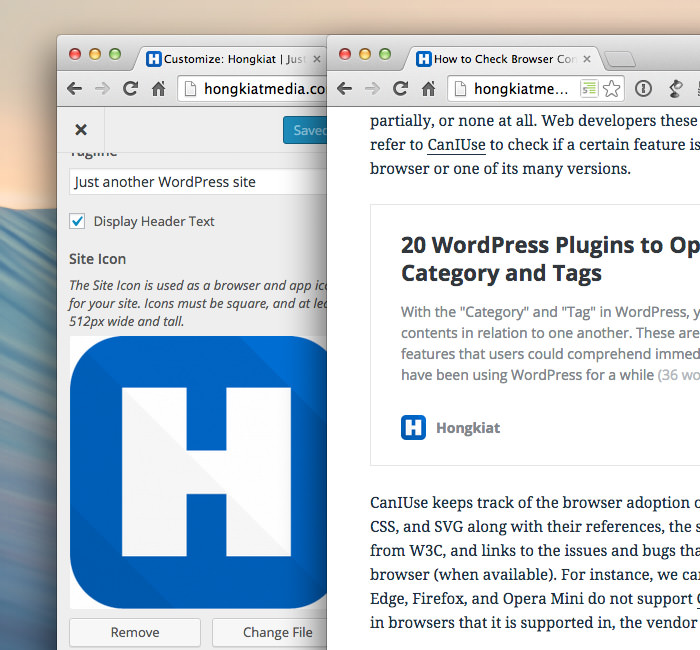Screen dimensions: 700x650
Task: Click the page icon in left address bar
Action: (x=191, y=89)
